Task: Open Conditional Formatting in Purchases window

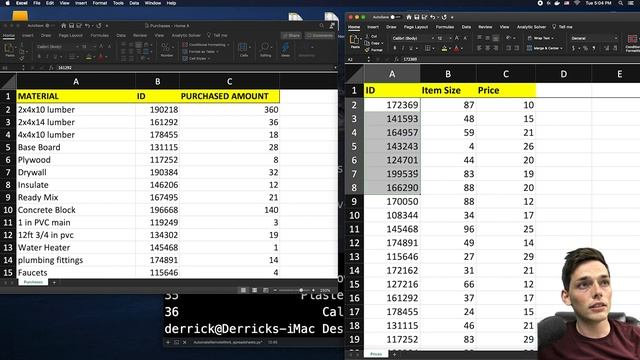Action: [x=206, y=44]
